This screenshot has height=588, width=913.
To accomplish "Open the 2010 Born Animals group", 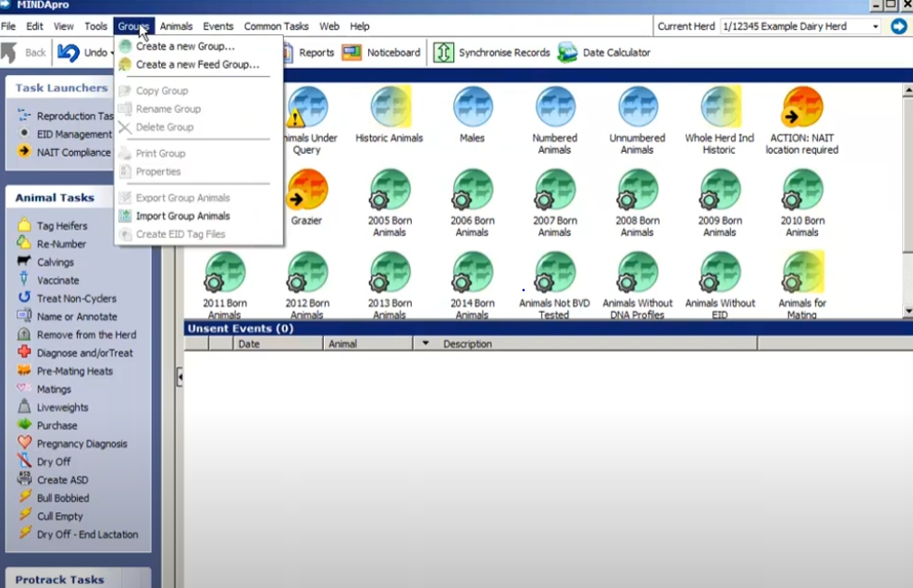I will 803,189.
